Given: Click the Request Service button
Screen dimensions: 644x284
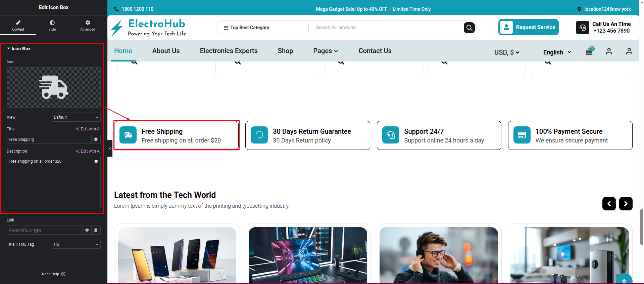Looking at the screenshot, I should [528, 27].
